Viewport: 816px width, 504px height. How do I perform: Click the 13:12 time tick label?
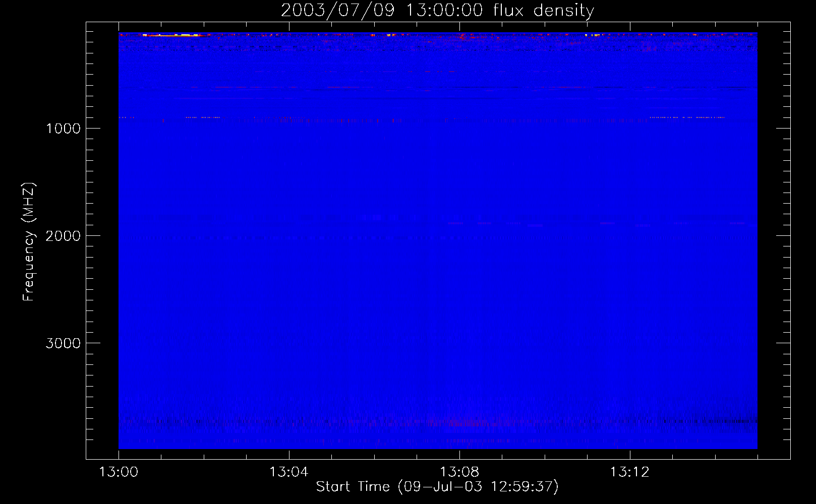pos(629,472)
